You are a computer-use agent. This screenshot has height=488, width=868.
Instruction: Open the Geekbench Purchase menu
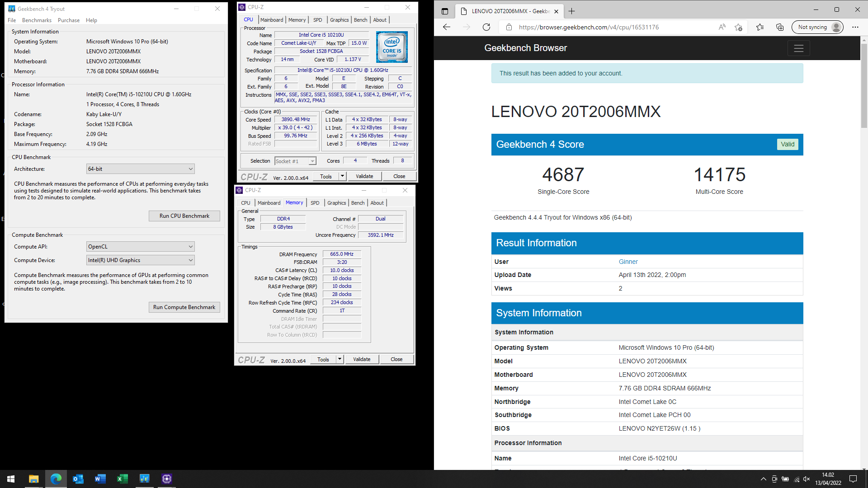tap(69, 20)
